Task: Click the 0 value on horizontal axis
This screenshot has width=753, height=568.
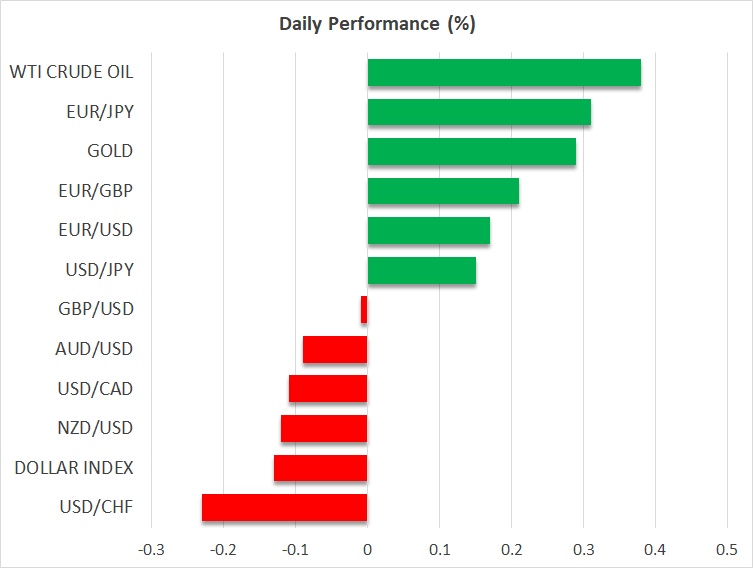Action: coord(367,549)
